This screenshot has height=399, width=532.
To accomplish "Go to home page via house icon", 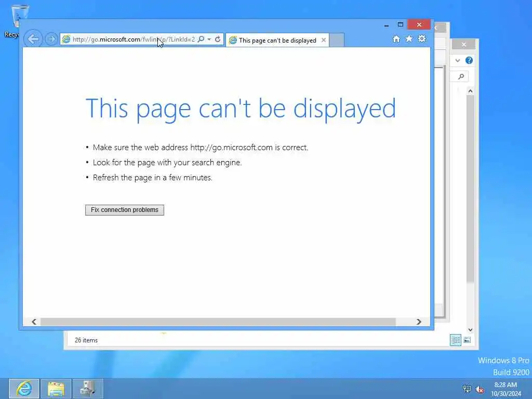I will [x=396, y=39].
